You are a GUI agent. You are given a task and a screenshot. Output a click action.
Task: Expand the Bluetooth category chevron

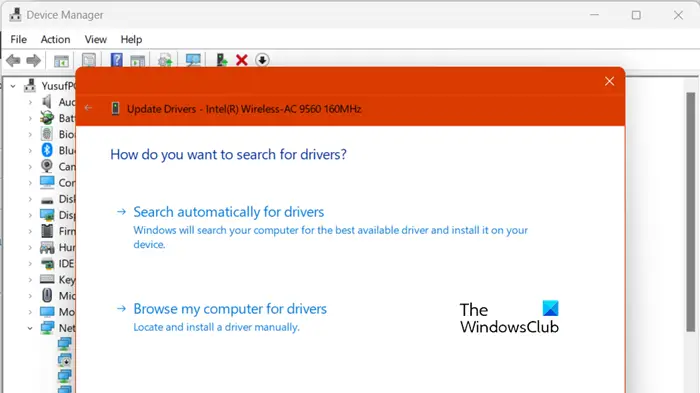point(30,151)
